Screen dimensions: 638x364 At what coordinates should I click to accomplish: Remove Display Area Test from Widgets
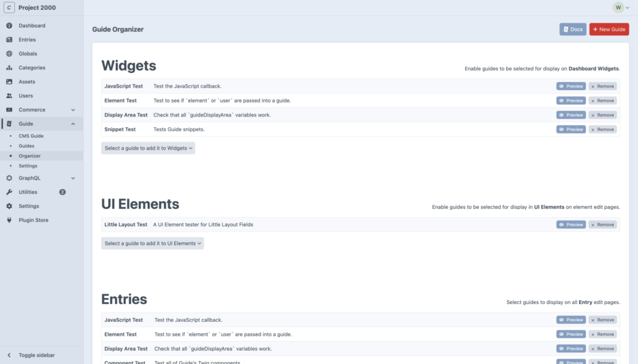click(x=602, y=115)
